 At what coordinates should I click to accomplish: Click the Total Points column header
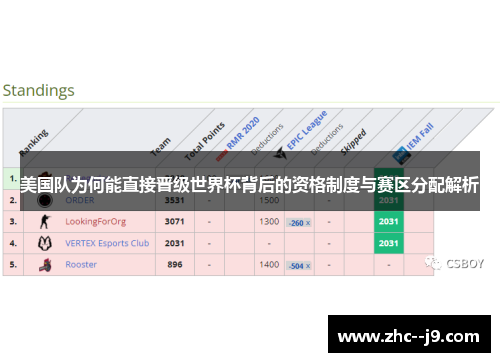pyautogui.click(x=205, y=141)
